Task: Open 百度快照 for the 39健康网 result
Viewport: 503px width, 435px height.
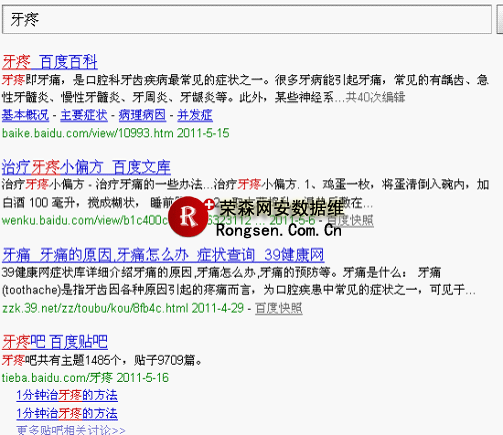Action: (279, 308)
